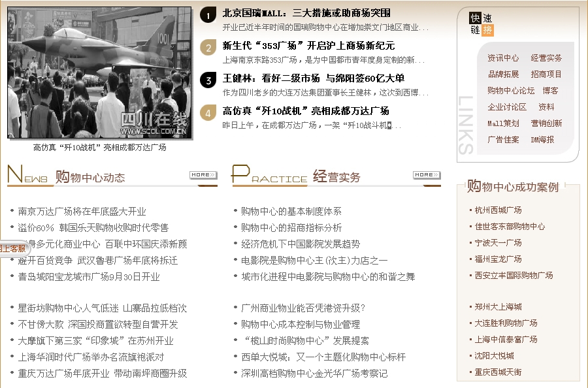Open article about 时尚购物中心 发展提案
The image size is (588, 388).
pos(306,341)
